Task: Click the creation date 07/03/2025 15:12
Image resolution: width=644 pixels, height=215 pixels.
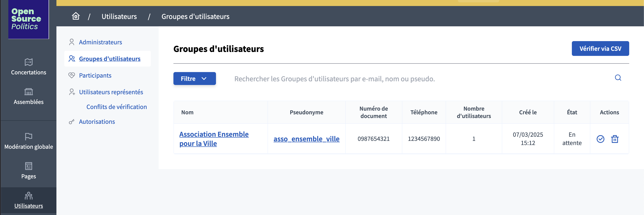Action: 528,139
